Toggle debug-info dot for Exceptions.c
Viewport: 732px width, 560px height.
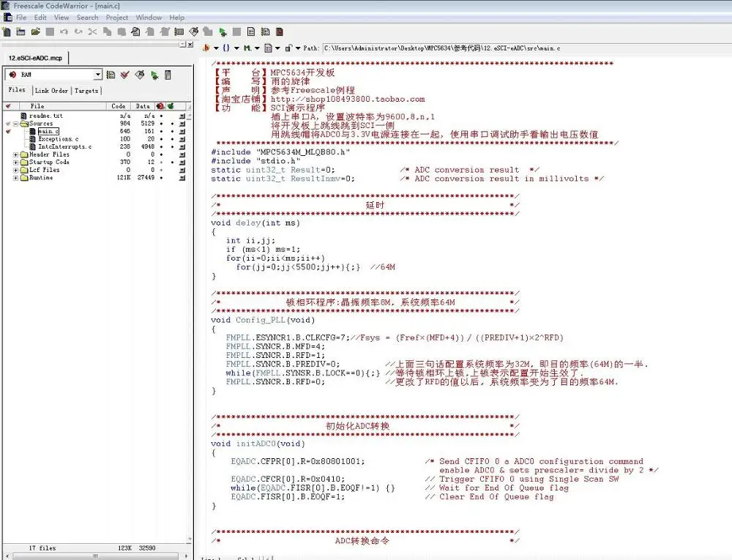(x=172, y=139)
